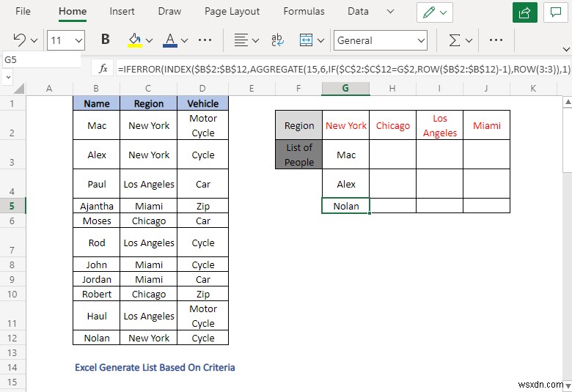Click the green Share button
The image size is (572, 392).
click(x=524, y=12)
